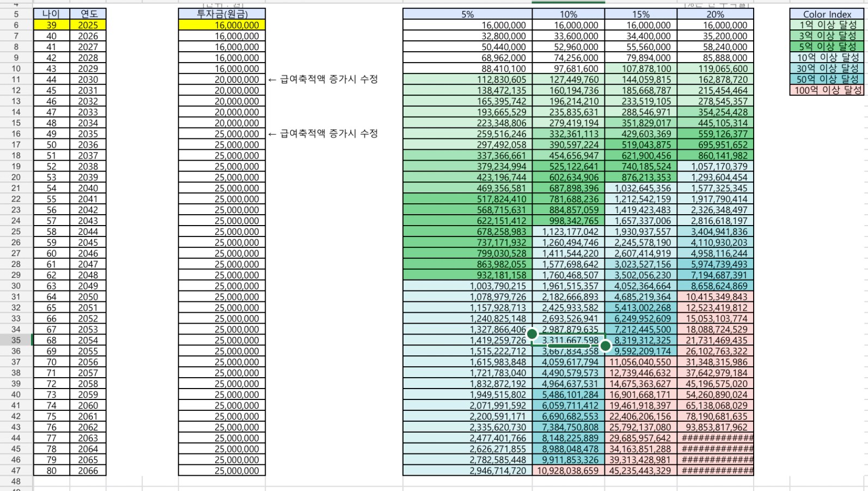Select investment cell 25,000,000 for year 2035
Image resolution: width=868 pixels, height=491 pixels.
click(x=222, y=134)
